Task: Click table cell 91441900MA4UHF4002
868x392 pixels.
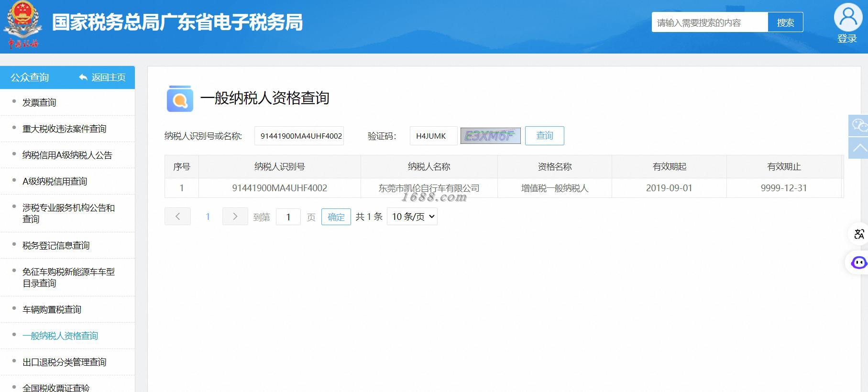Action: point(279,188)
